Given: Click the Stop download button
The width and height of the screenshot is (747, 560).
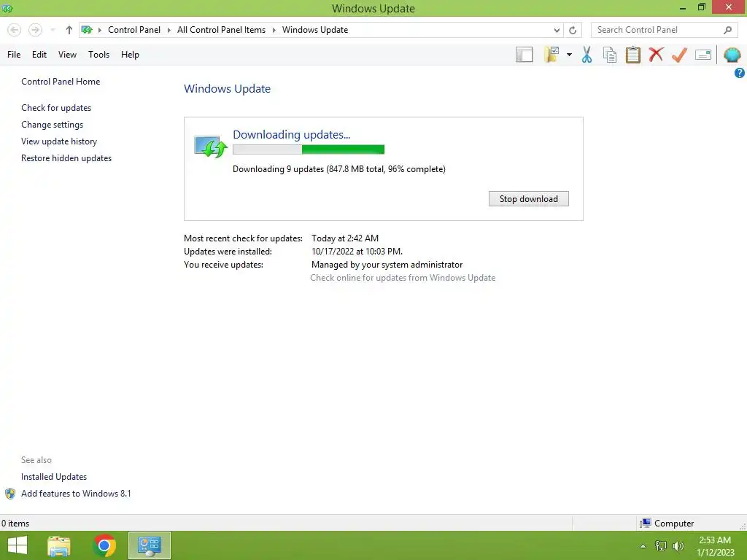Looking at the screenshot, I should 529,199.
